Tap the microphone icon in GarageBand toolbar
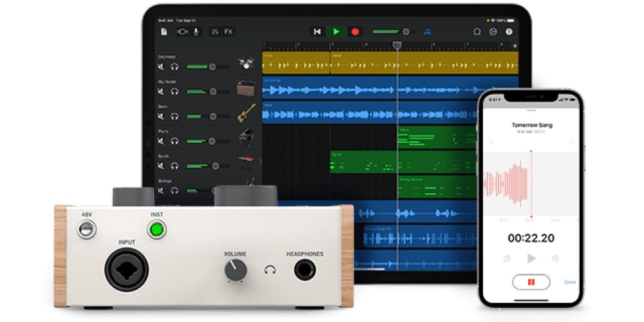This screenshot has height=322, width=644. coord(196,32)
